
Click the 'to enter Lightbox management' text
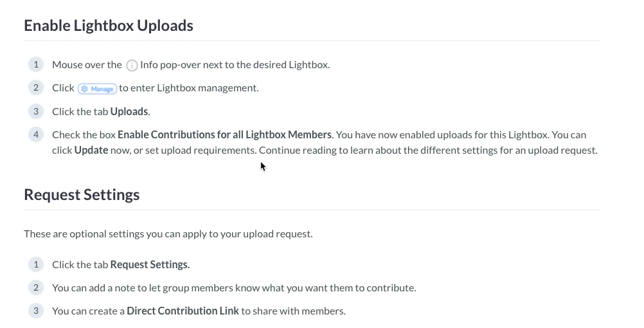[x=189, y=88]
